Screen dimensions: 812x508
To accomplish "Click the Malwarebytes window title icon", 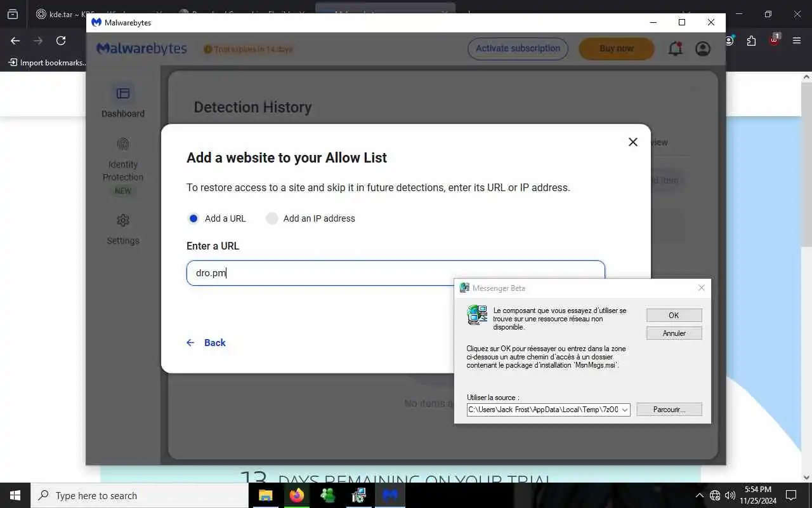I will pyautogui.click(x=96, y=22).
